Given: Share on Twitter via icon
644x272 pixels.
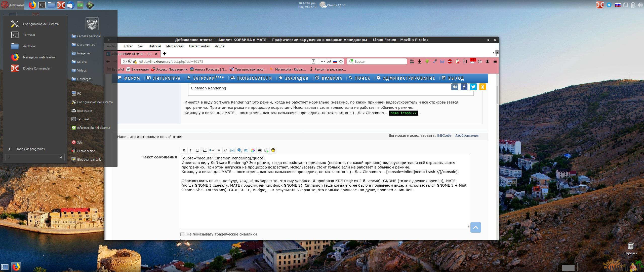Looking at the screenshot, I should (x=473, y=87).
